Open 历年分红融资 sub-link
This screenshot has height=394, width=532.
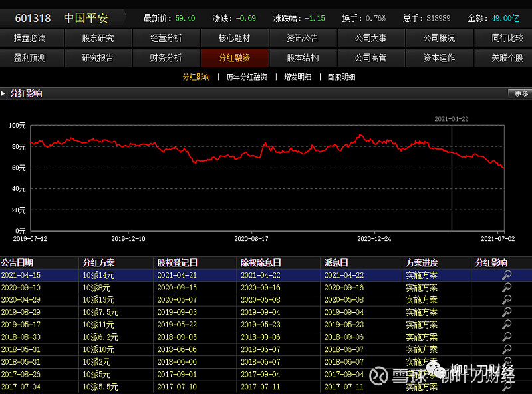tap(247, 77)
